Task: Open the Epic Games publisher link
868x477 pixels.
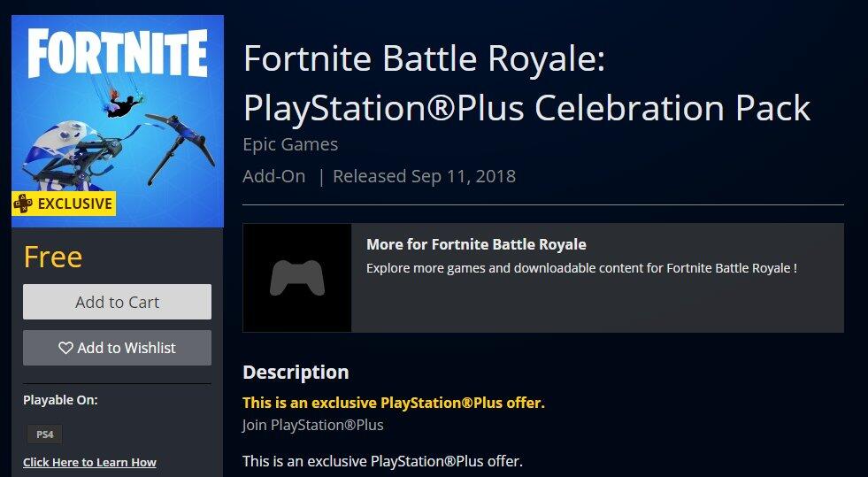Action: click(290, 143)
